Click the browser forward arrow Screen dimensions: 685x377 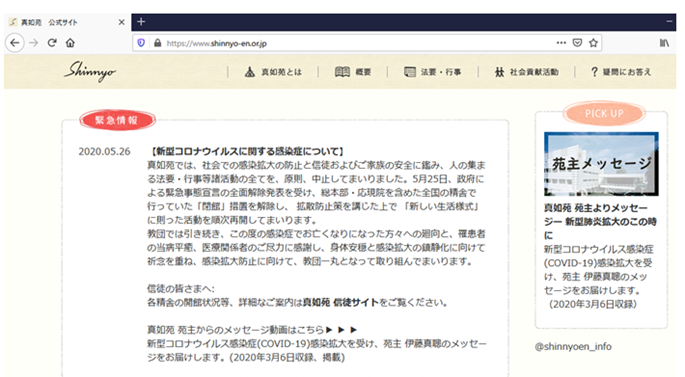[x=34, y=43]
